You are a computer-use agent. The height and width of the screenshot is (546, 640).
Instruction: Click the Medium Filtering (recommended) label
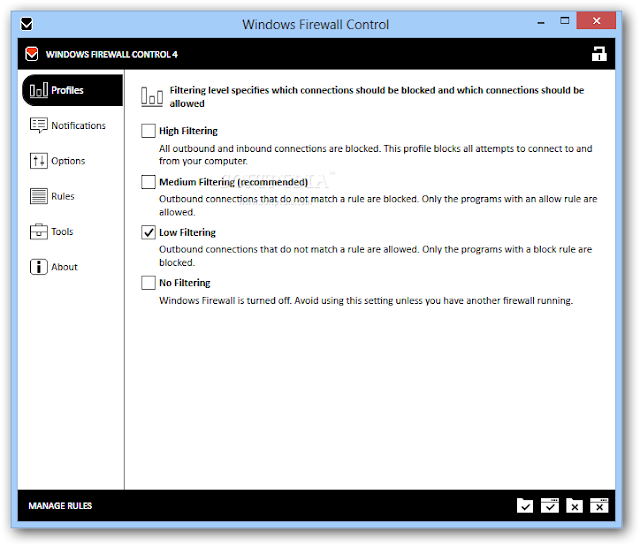233,182
